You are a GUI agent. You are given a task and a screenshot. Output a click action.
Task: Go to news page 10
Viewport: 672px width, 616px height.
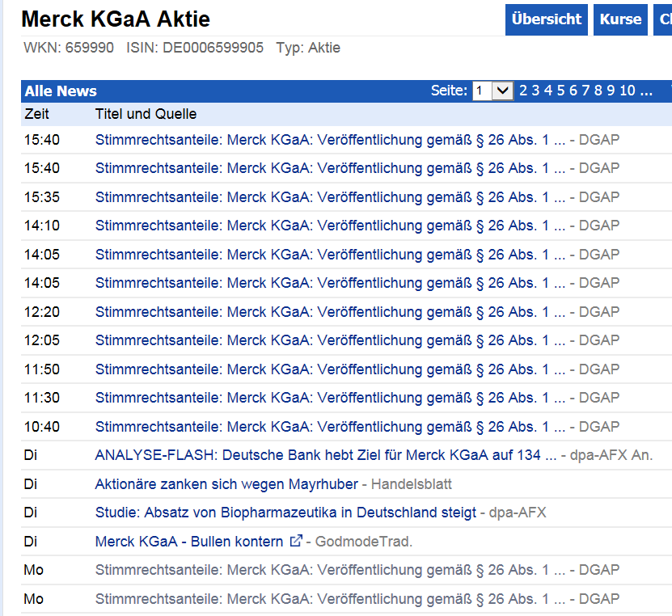coord(625,91)
